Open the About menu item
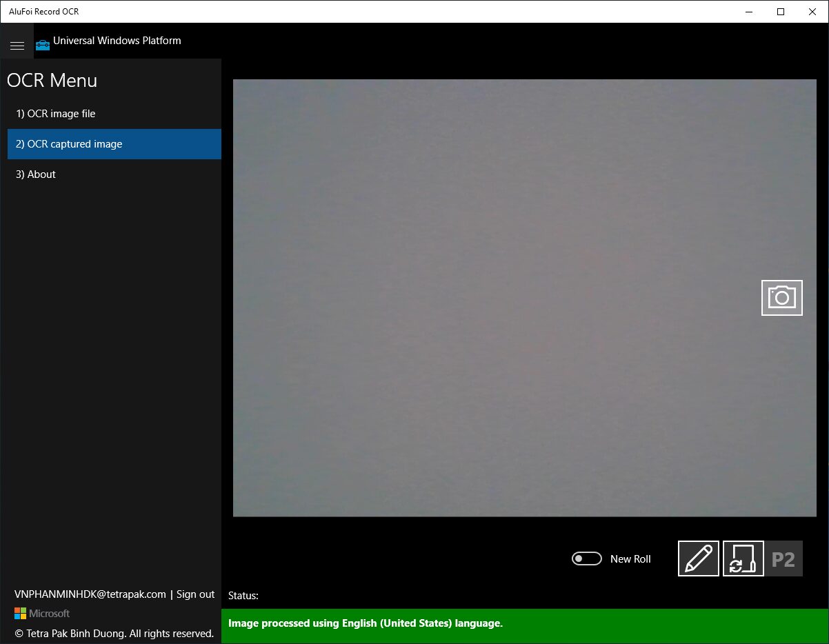Image resolution: width=829 pixels, height=644 pixels. tap(114, 174)
